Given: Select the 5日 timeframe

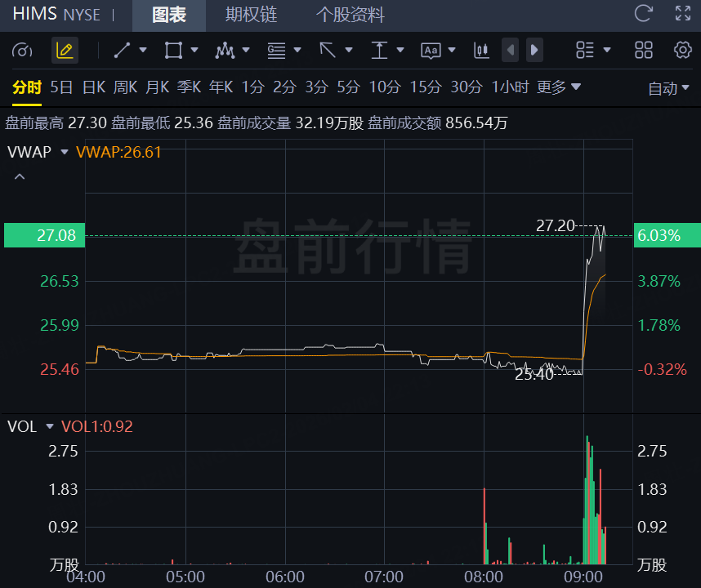Looking at the screenshot, I should click(61, 87).
